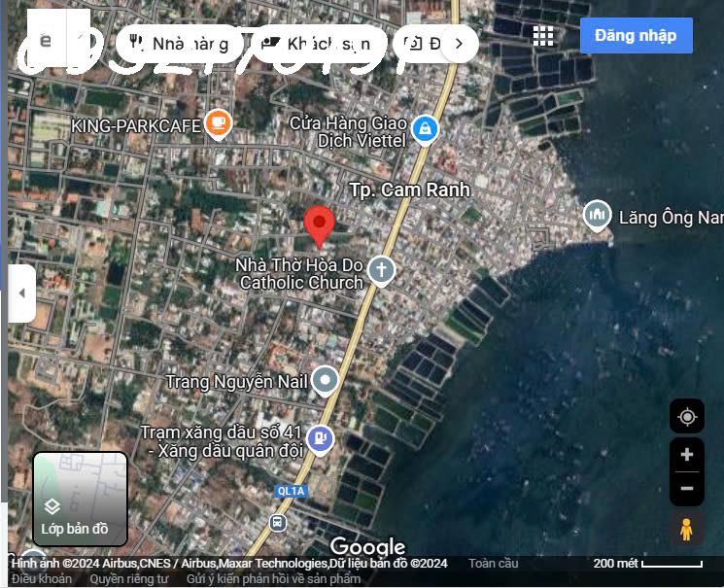Toggle the 200 mét scale units
Screen dimensions: 724x588
coord(647,564)
